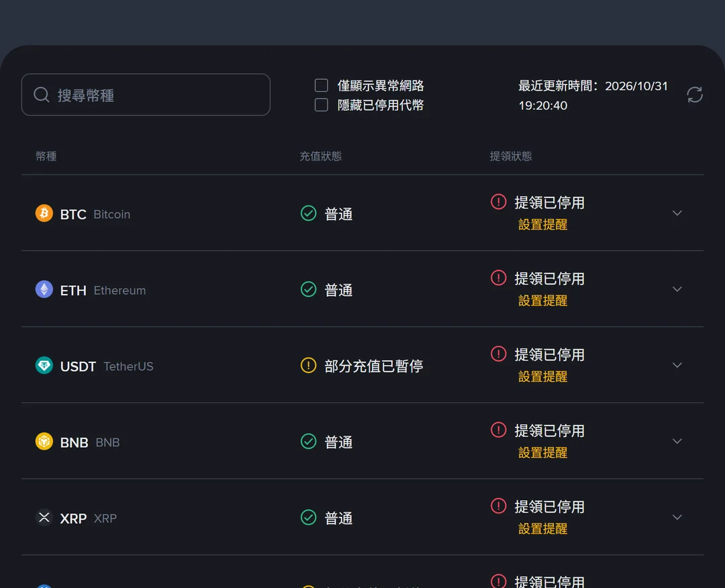Click the TetherUS name text
725x588 pixels.
128,366
